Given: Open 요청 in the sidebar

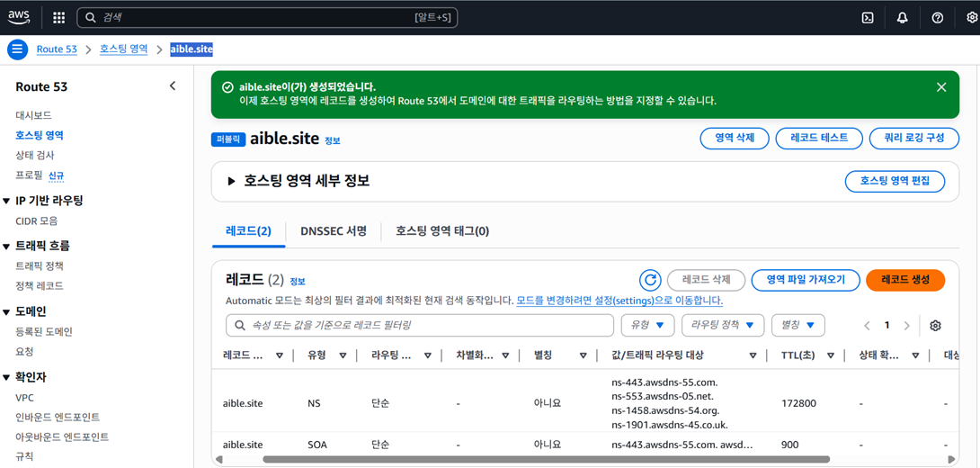Looking at the screenshot, I should [x=24, y=352].
